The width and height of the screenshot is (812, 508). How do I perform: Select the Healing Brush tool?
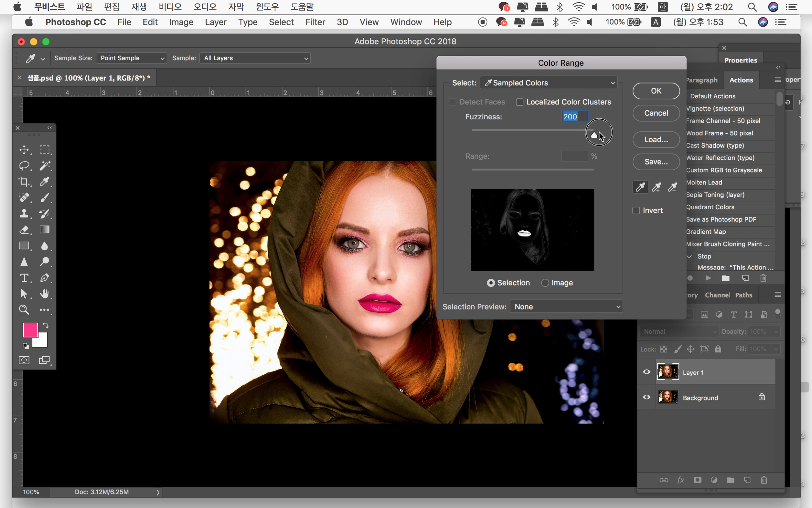click(x=24, y=197)
